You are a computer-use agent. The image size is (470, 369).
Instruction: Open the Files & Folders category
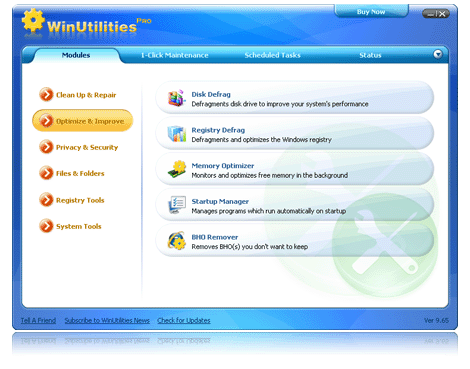(x=80, y=173)
